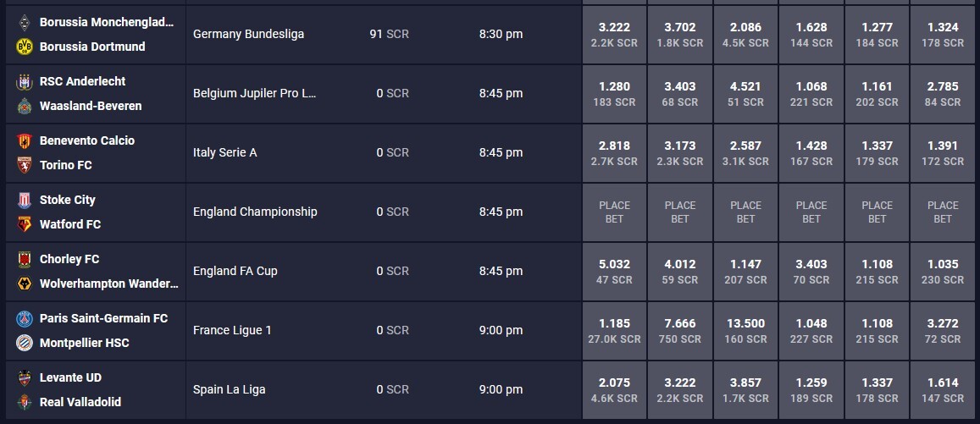
Task: Click the RSC Anderlecht team crest
Action: [25, 81]
